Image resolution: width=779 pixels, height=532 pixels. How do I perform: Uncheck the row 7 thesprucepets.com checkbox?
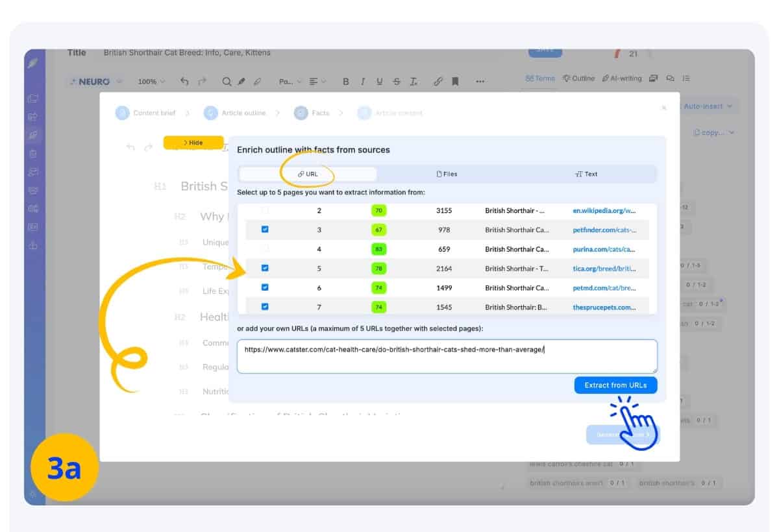pos(264,307)
